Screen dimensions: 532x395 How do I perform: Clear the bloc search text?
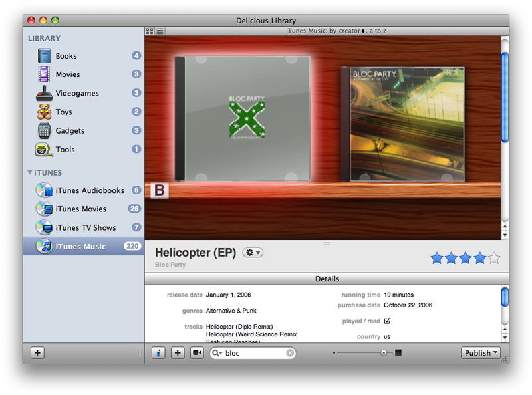[290, 353]
